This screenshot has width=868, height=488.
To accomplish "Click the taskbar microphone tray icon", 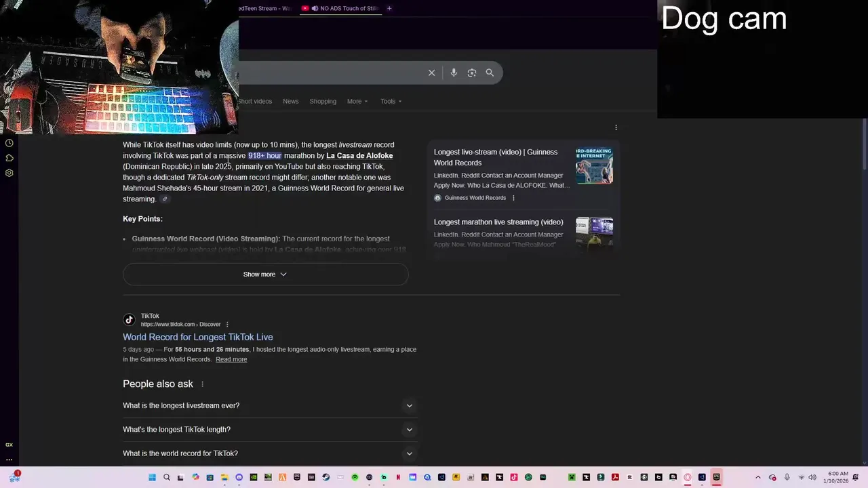I will pyautogui.click(x=787, y=477).
